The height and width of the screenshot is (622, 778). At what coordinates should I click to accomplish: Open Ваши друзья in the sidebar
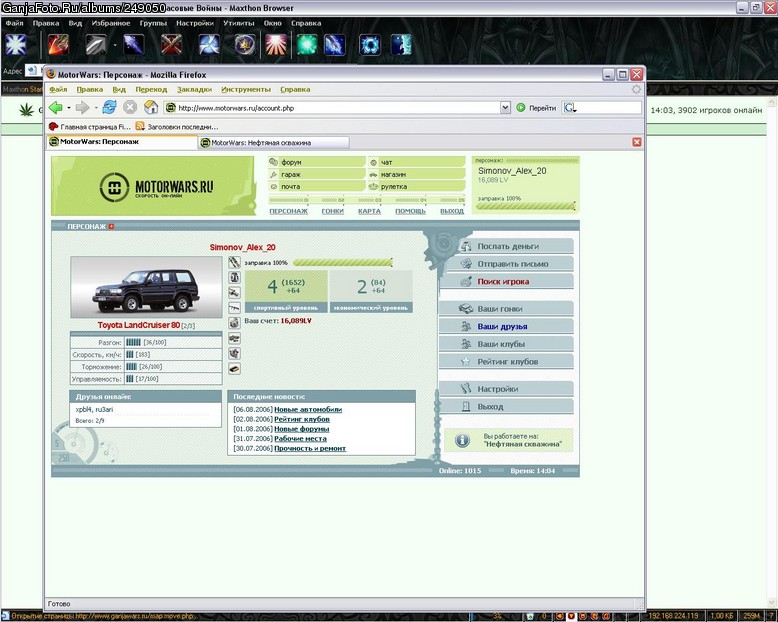[x=506, y=326]
